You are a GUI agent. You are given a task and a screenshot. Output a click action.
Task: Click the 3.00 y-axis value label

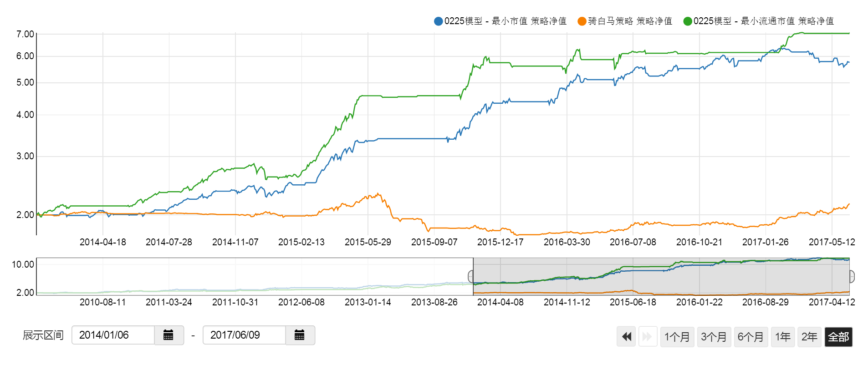[26, 156]
